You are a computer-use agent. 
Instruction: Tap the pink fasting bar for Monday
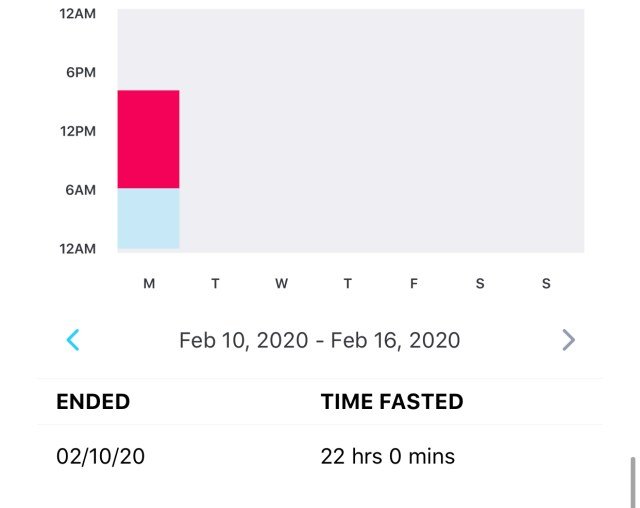click(149, 139)
